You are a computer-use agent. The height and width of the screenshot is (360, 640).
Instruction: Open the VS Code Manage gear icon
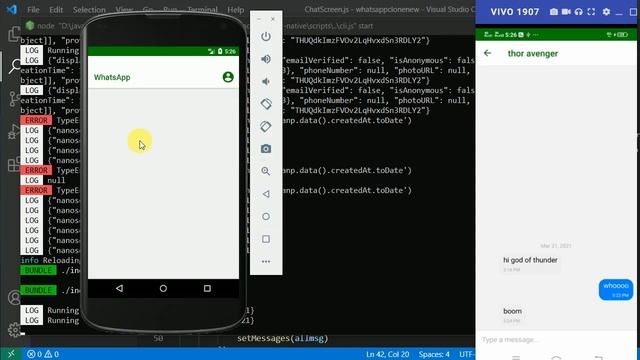click(14, 330)
